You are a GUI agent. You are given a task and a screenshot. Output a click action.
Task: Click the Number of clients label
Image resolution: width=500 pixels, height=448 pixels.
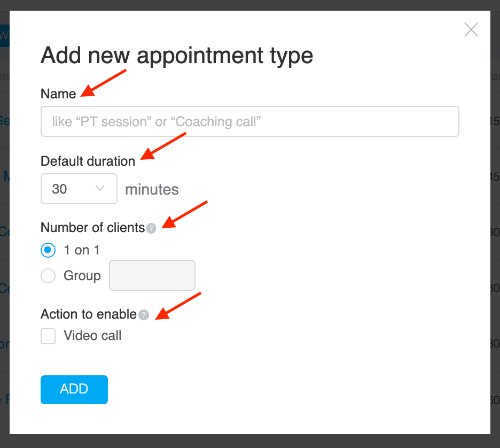tap(93, 228)
